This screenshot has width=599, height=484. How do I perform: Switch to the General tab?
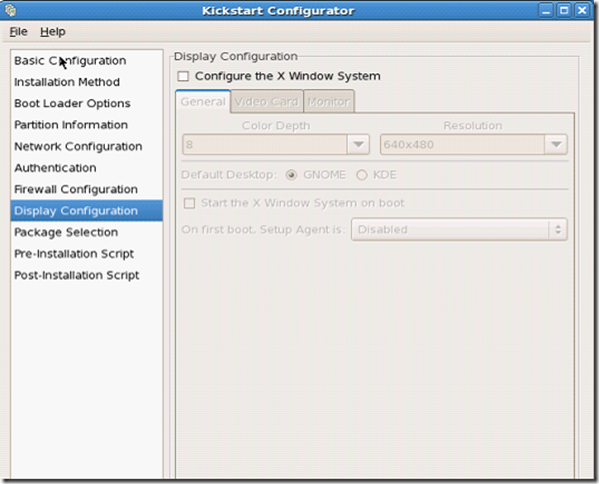click(203, 102)
